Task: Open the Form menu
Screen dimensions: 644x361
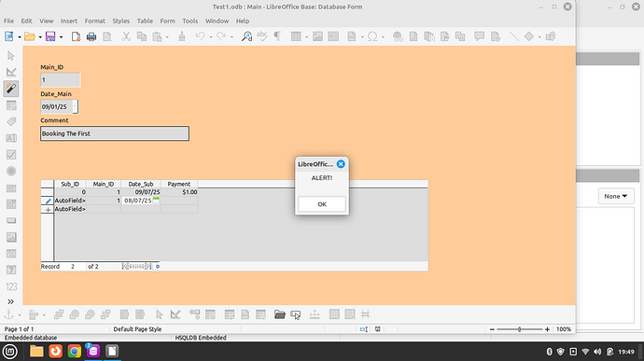Action: [x=167, y=21]
